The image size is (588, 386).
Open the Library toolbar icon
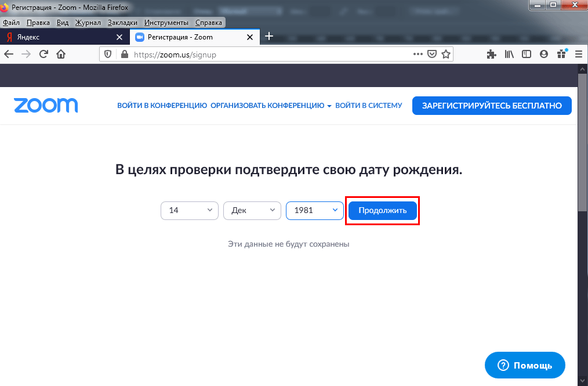509,53
